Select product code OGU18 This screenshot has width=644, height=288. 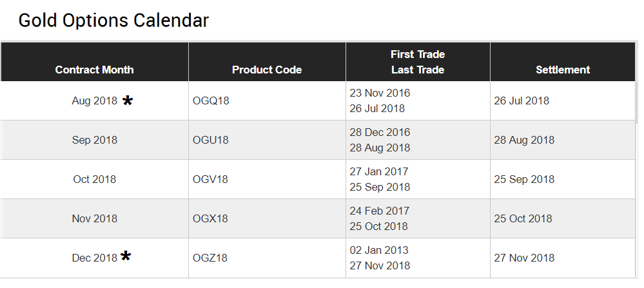211,140
